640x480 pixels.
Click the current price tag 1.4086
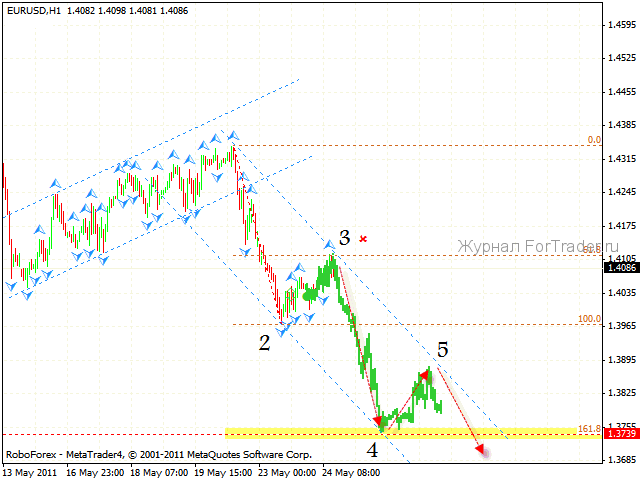[x=621, y=267]
